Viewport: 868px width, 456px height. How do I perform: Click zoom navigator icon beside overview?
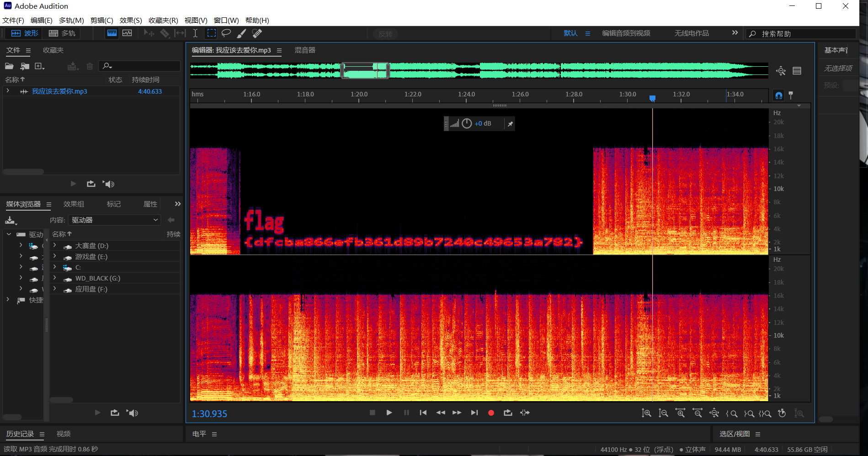click(781, 71)
